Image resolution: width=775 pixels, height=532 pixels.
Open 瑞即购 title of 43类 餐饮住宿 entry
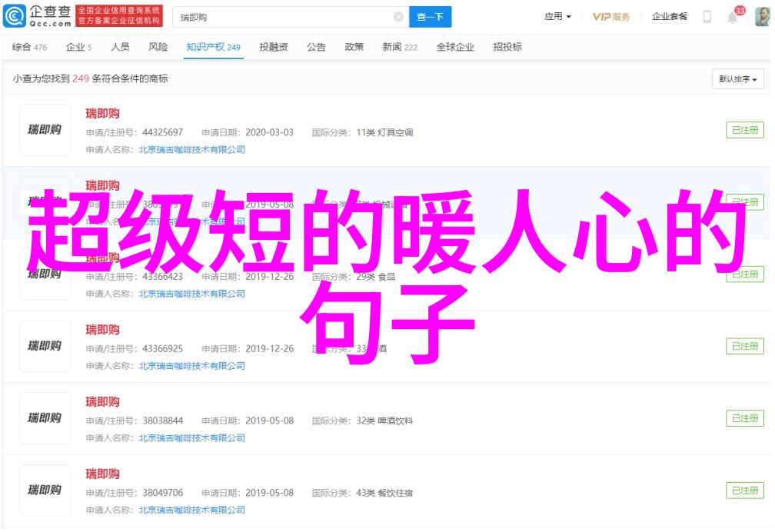[x=102, y=474]
